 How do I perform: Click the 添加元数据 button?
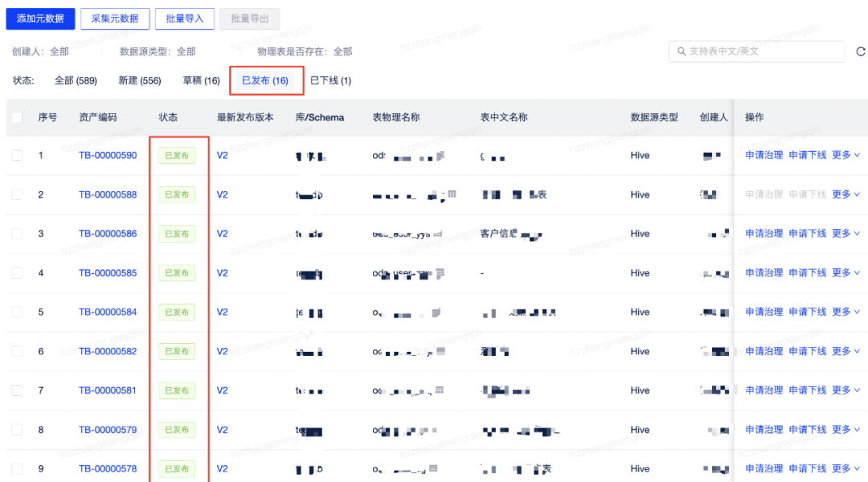point(40,18)
